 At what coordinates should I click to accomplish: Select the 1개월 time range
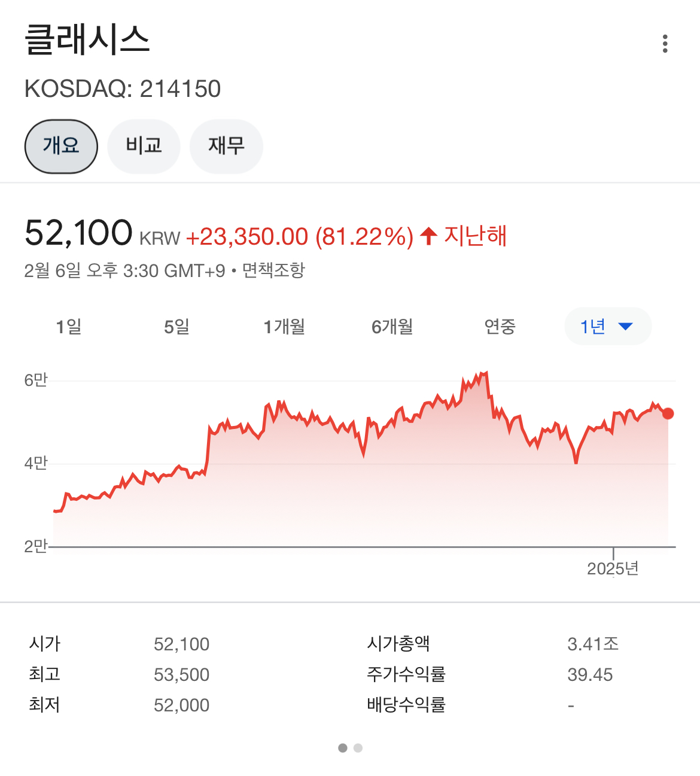[x=284, y=327]
